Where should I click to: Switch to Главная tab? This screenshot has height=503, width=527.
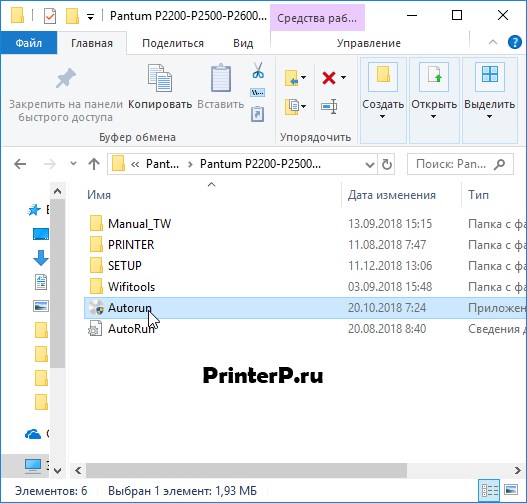(x=92, y=43)
